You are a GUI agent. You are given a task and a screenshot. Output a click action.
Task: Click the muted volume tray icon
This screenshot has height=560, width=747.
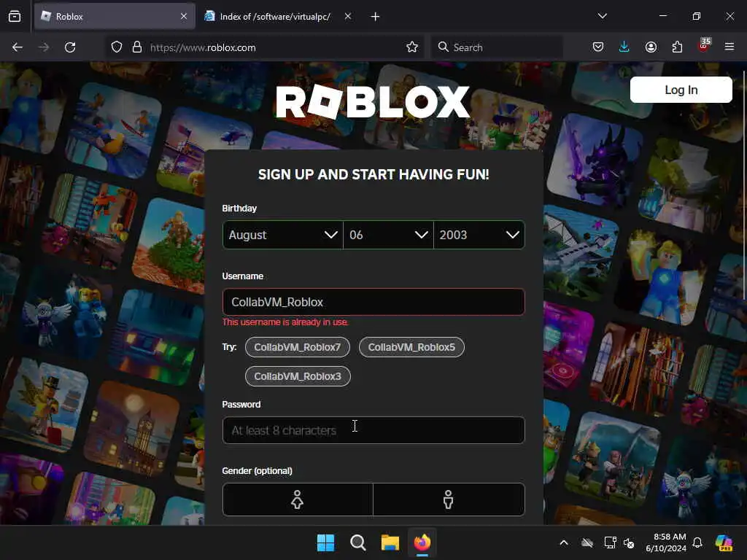629,542
